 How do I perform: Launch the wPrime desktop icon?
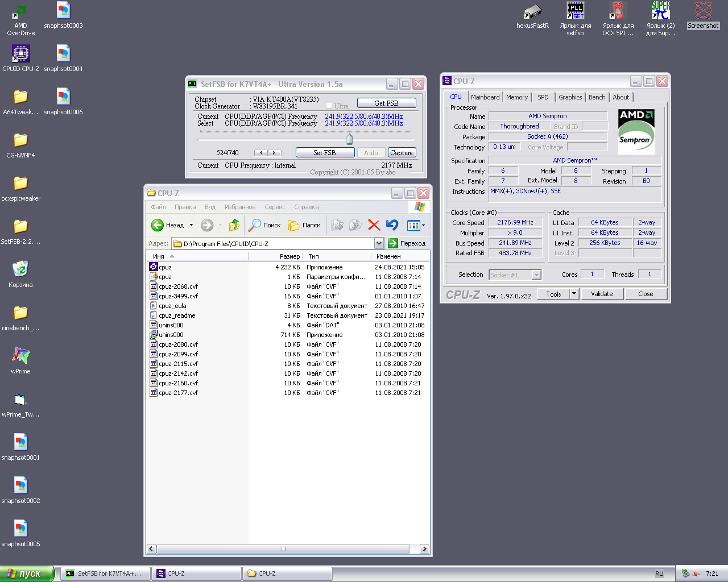[x=20, y=361]
